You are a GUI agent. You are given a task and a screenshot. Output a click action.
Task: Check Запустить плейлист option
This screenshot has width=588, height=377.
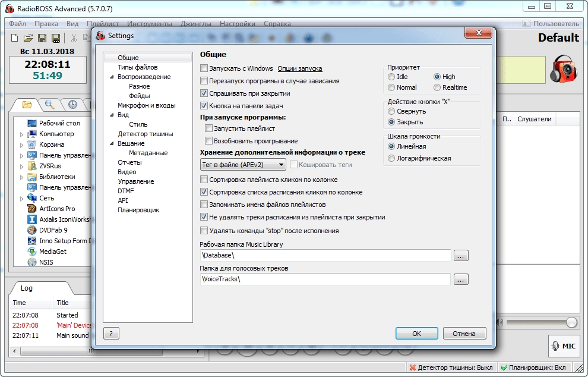coord(208,128)
